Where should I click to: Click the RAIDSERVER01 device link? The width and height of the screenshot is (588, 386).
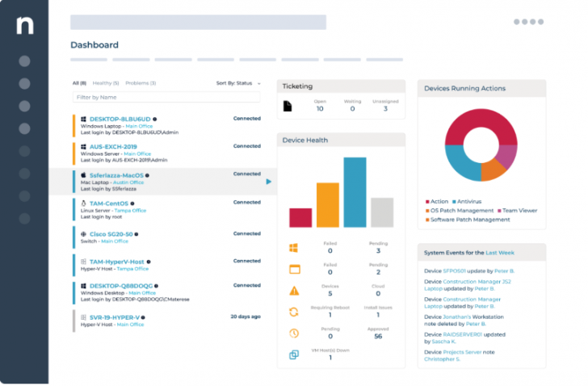(462, 334)
